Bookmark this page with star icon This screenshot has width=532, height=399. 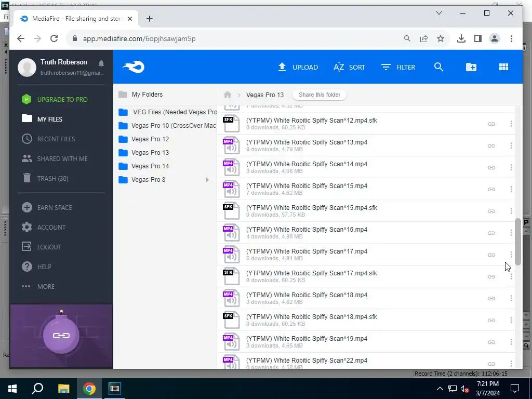(x=441, y=38)
